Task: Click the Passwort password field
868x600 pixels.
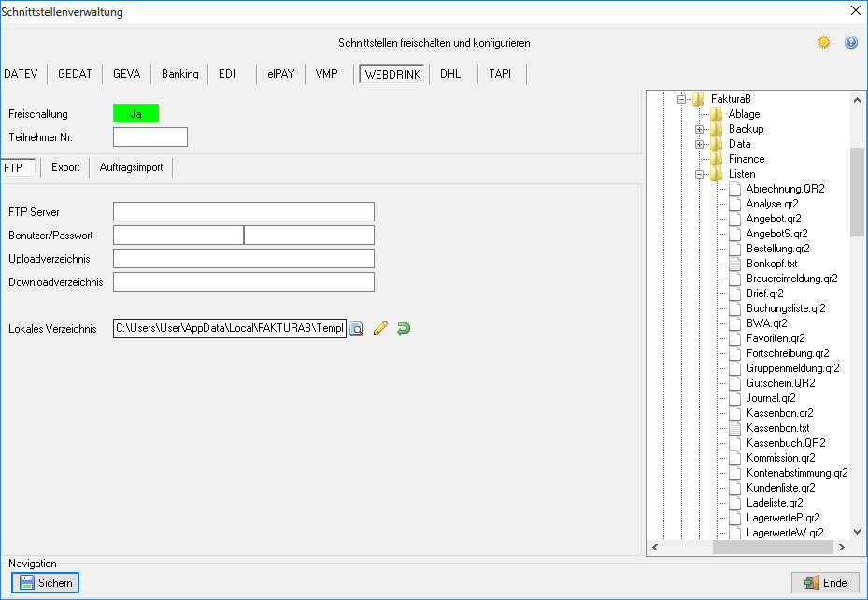Action: click(309, 235)
